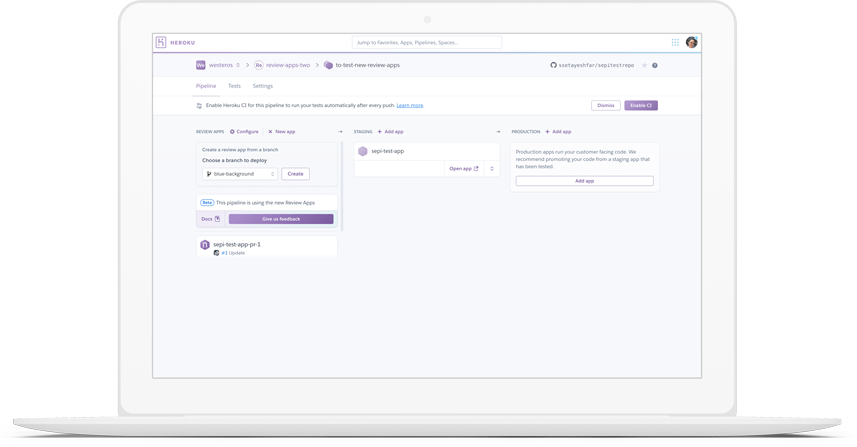Image resolution: width=857 pixels, height=447 pixels.
Task: Click Add app beside the Production heading
Action: pos(558,132)
